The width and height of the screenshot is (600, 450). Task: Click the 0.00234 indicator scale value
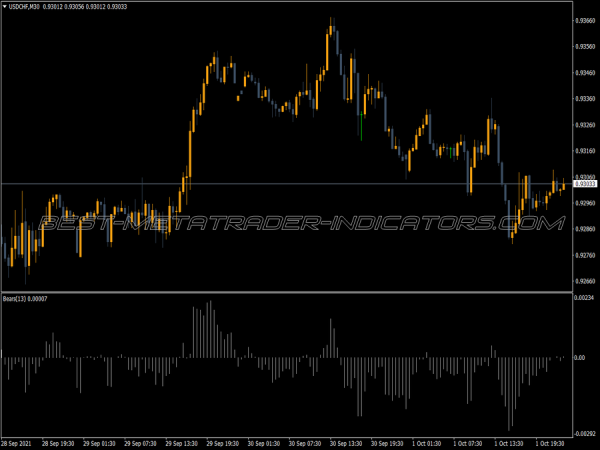coord(584,298)
